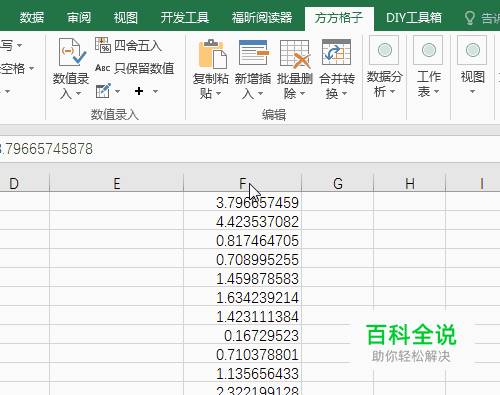This screenshot has width=500, height=395.
Task: Select column F header
Action: tap(242, 183)
